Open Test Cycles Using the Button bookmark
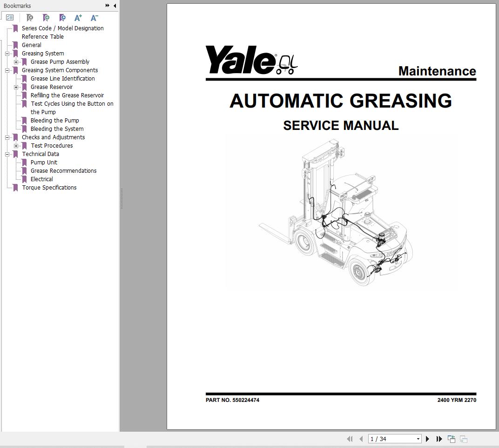This screenshot has height=448, width=499. [x=72, y=108]
